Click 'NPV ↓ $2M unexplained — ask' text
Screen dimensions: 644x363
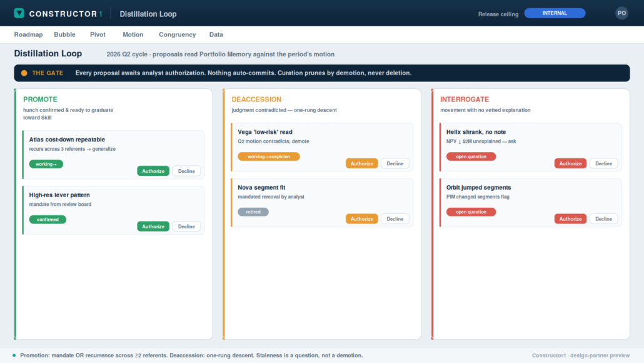[481, 141]
